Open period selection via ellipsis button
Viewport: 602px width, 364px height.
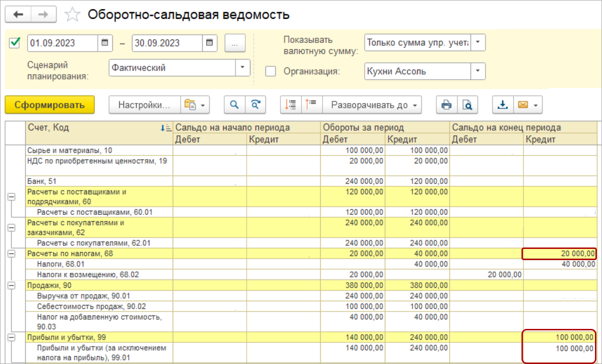click(235, 43)
